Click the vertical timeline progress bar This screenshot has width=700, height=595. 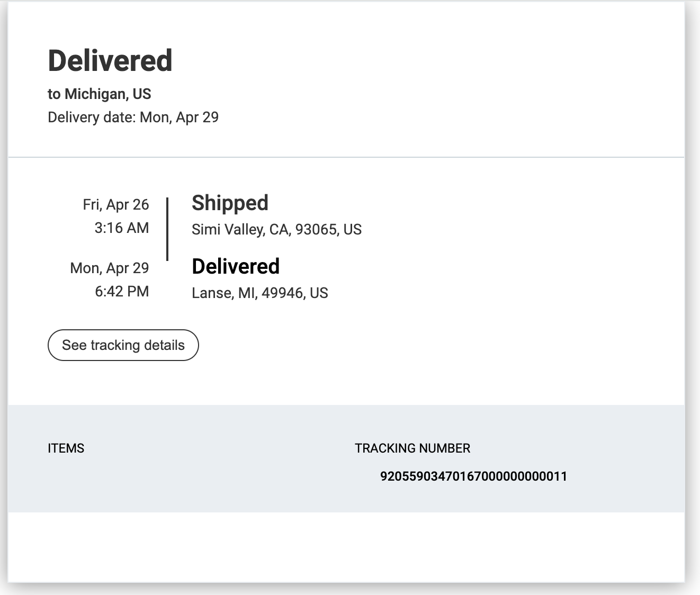167,229
